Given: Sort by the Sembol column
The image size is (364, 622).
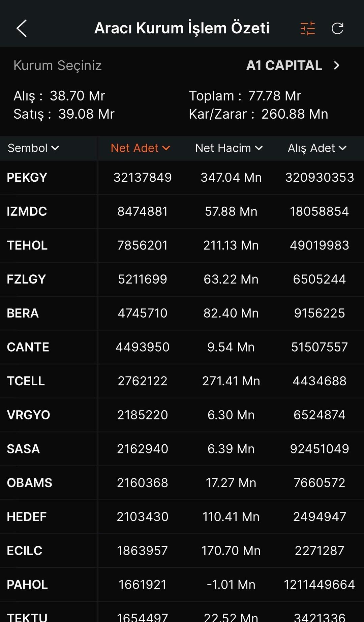Looking at the screenshot, I should [33, 148].
